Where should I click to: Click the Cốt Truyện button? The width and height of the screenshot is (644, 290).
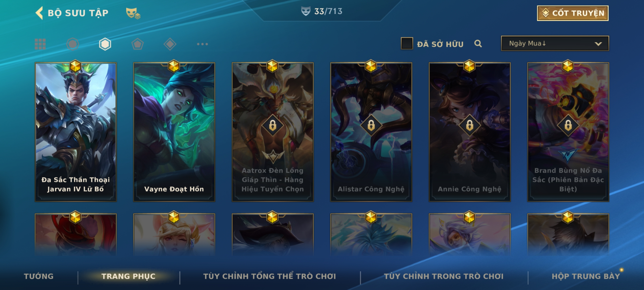pos(573,13)
